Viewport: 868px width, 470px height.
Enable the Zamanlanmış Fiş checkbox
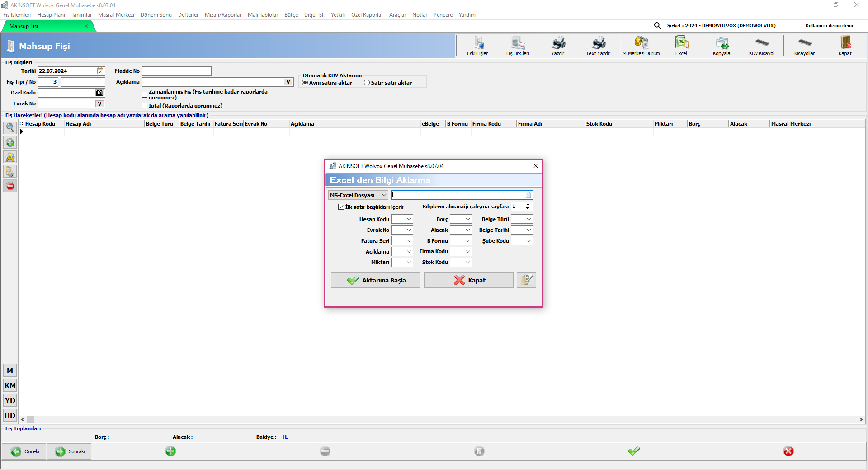point(145,95)
